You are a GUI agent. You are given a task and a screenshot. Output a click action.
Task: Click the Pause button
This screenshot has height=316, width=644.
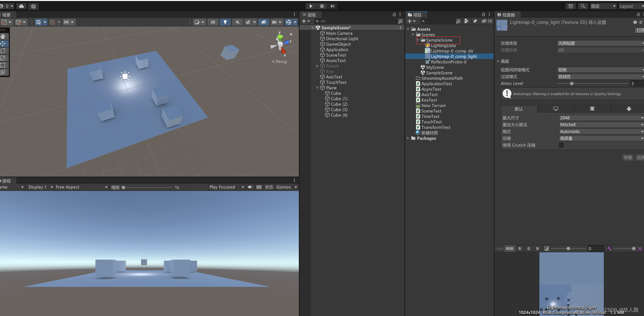[x=322, y=6]
